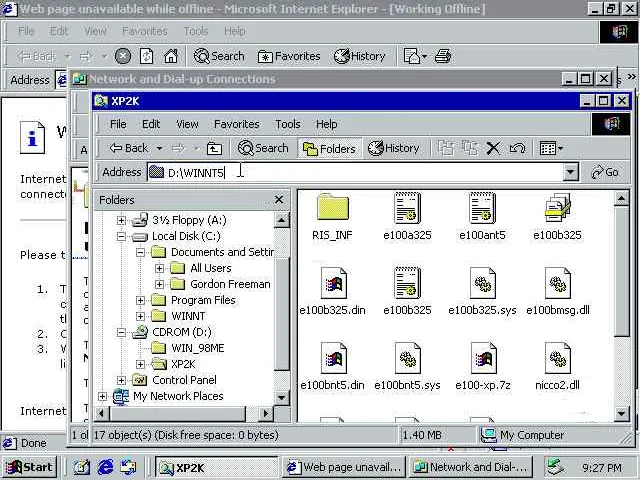
Task: Click Back button in XP2K window
Action: 129,148
